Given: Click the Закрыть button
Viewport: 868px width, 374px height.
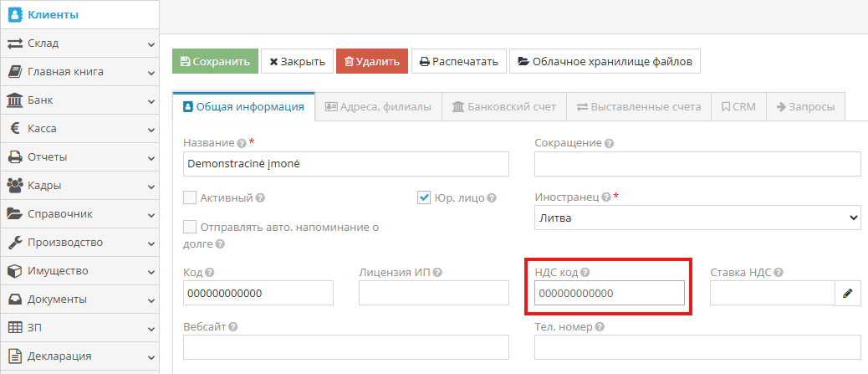Looking at the screenshot, I should pos(297,62).
